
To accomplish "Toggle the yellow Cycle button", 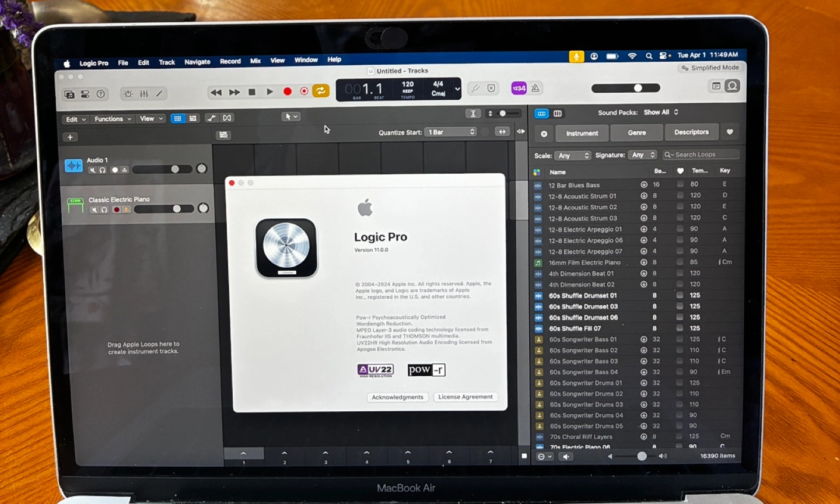I will pyautogui.click(x=321, y=91).
